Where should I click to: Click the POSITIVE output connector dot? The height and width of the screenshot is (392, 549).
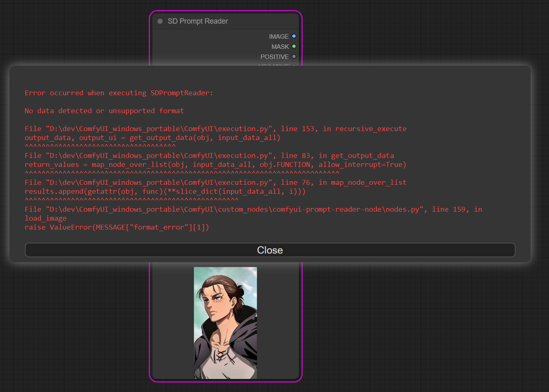pyautogui.click(x=294, y=57)
